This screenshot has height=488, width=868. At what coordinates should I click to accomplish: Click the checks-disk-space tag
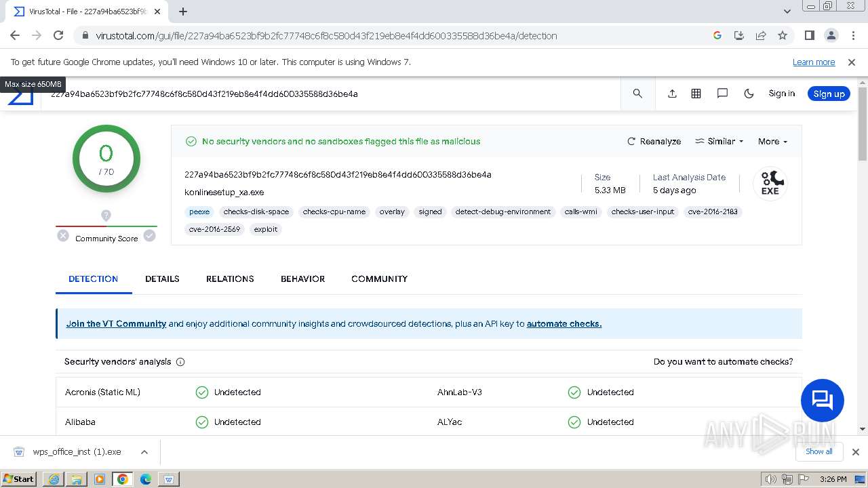256,211
